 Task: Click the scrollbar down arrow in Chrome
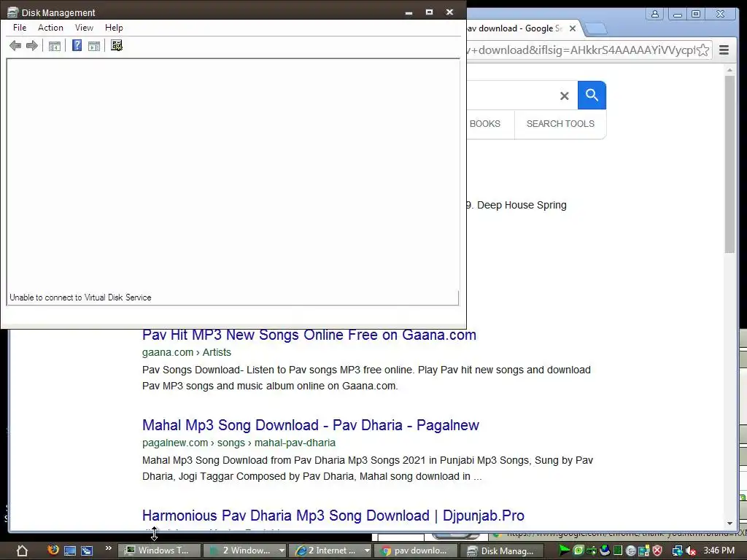(729, 524)
